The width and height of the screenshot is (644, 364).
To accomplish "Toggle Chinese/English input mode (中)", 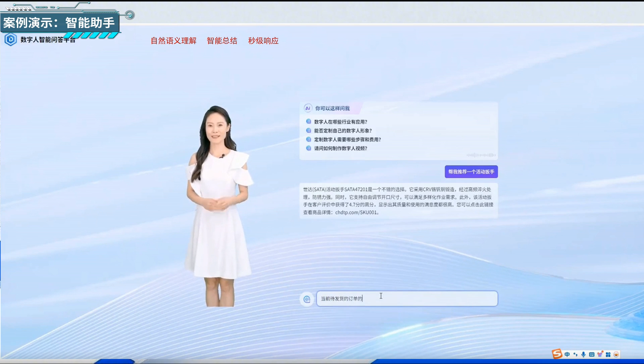I will [x=567, y=354].
